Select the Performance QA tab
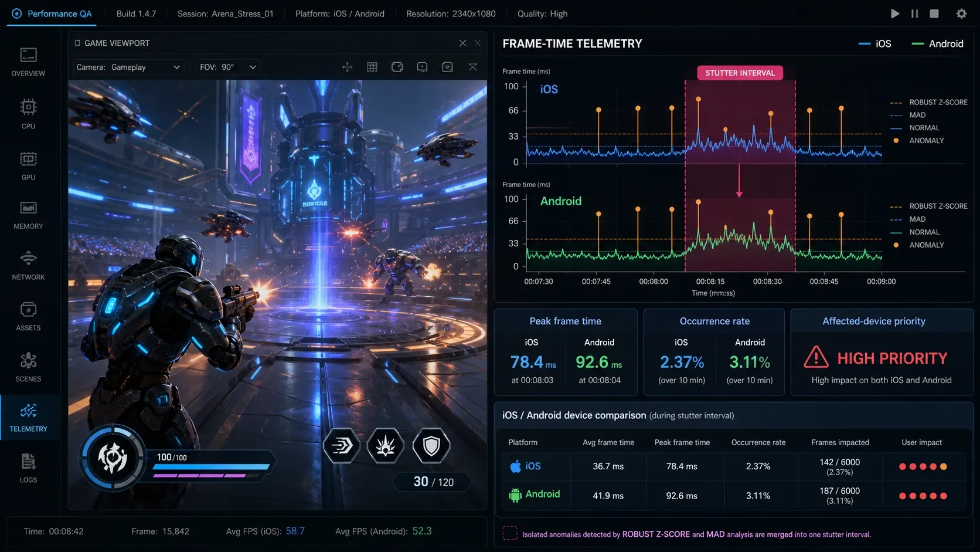Viewport: 980px width, 552px height. coord(52,13)
